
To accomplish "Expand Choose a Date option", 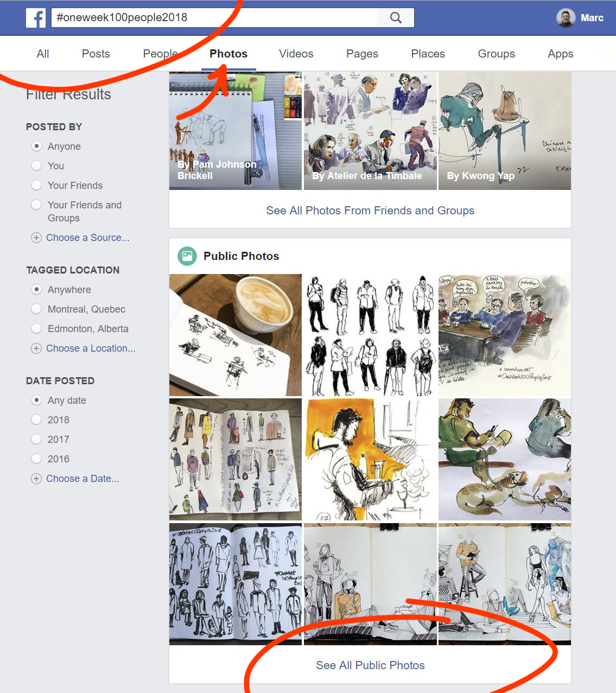I will (x=82, y=479).
